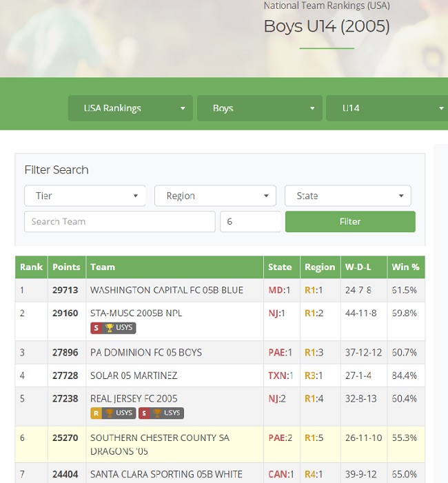Viewport: 448px width, 483px height.
Task: Click the S USYS badge under Real Jersey FC
Action: (161, 413)
